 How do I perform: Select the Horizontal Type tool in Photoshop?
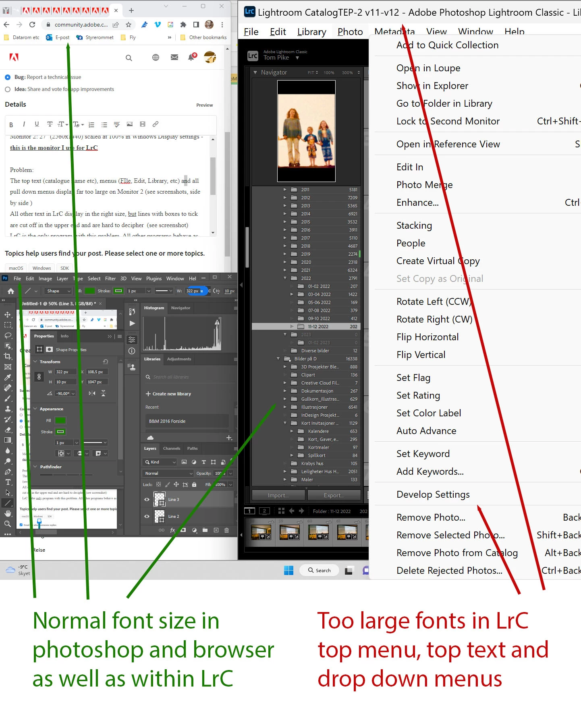point(8,482)
